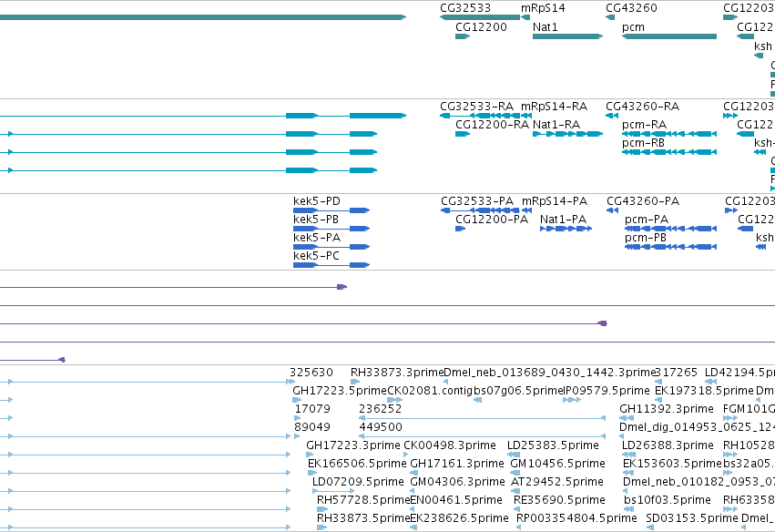This screenshot has height=532, width=775.
Task: Select the Nat1-RA transcript glyph
Action: pyautogui.click(x=567, y=134)
